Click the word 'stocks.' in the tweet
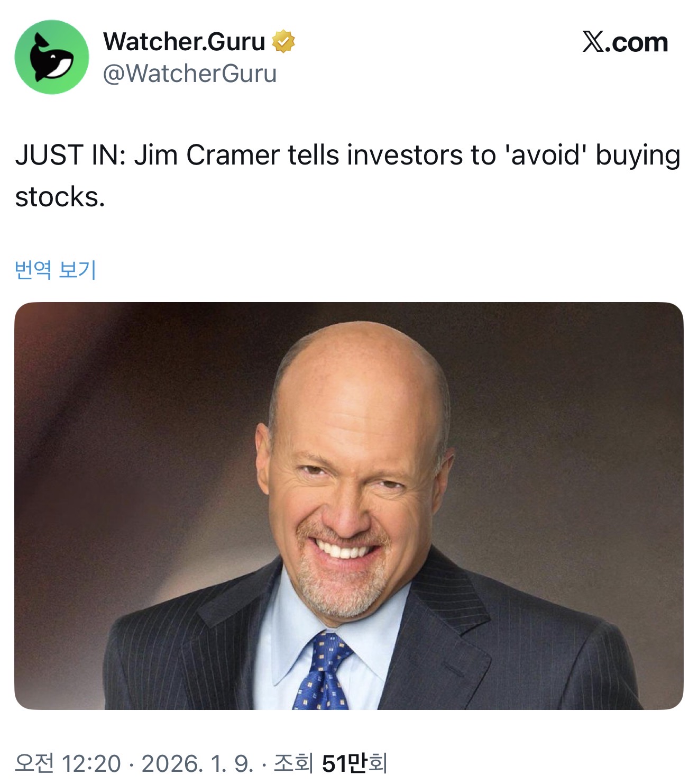This screenshot has width=698, height=784. [x=60, y=197]
